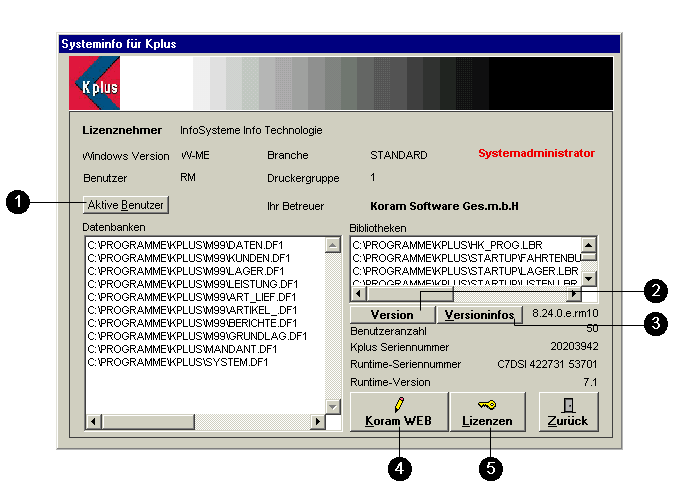Viewport: 680px width, 482px height.
Task: Select KUNDEN.DF1 database entry
Action: pyautogui.click(x=177, y=258)
